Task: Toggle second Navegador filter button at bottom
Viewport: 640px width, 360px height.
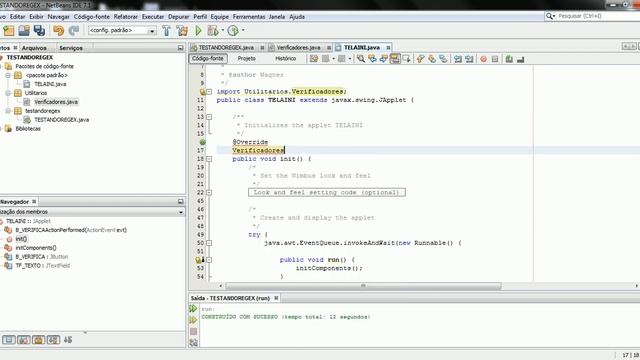Action: click(x=24, y=340)
